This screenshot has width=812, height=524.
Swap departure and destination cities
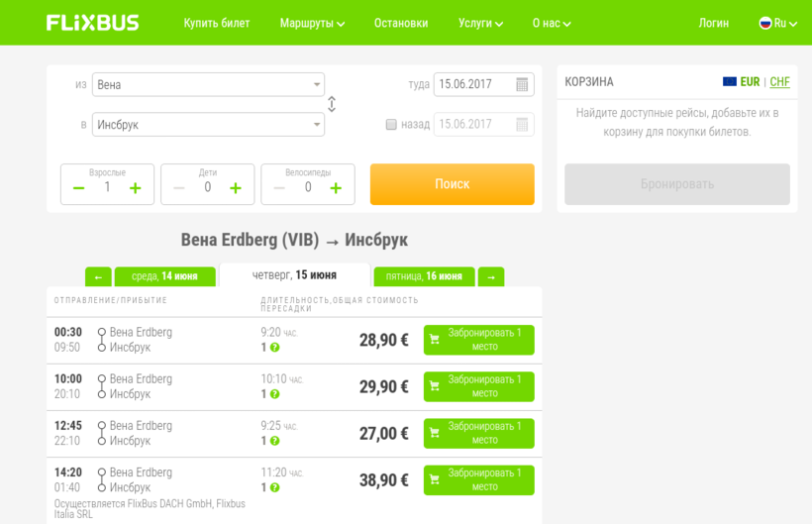[x=332, y=104]
